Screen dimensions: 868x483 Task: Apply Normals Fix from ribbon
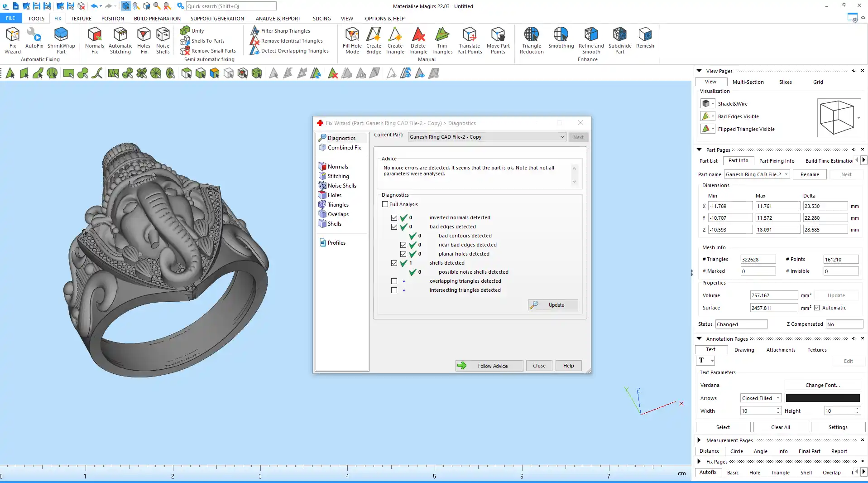pyautogui.click(x=94, y=40)
